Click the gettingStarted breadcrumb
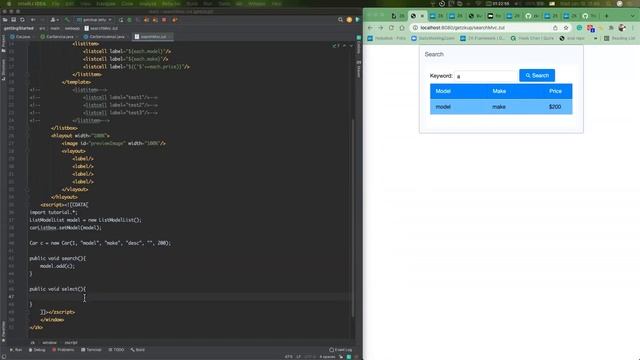The width and height of the screenshot is (640, 360). pos(19,28)
